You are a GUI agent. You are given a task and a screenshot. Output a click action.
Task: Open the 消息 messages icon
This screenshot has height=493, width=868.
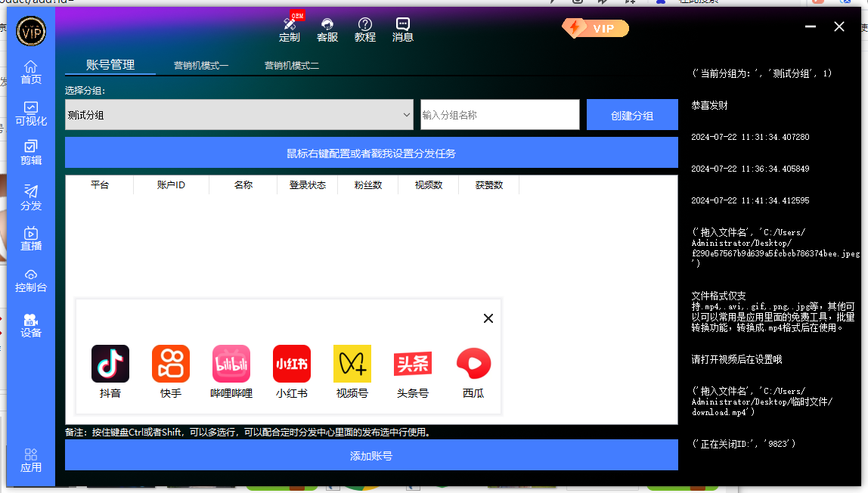403,30
